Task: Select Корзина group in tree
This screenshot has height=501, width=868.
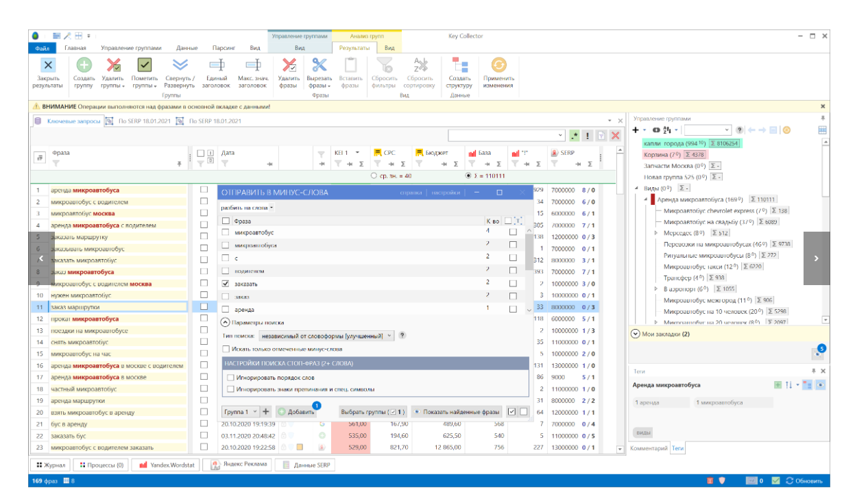Action: click(x=675, y=155)
